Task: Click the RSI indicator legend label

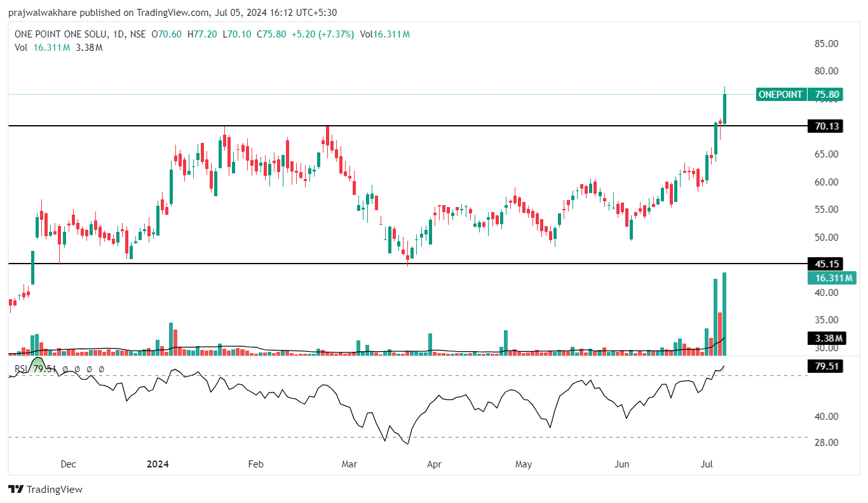Action: coord(22,369)
